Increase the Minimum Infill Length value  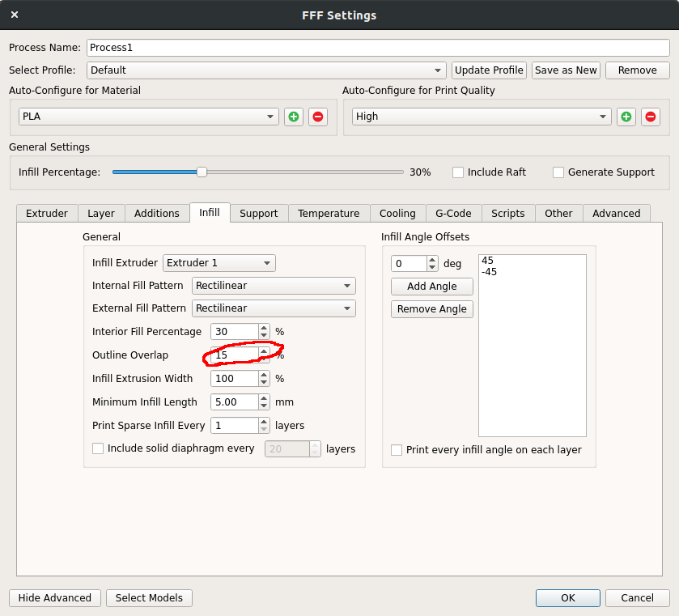[x=264, y=398]
